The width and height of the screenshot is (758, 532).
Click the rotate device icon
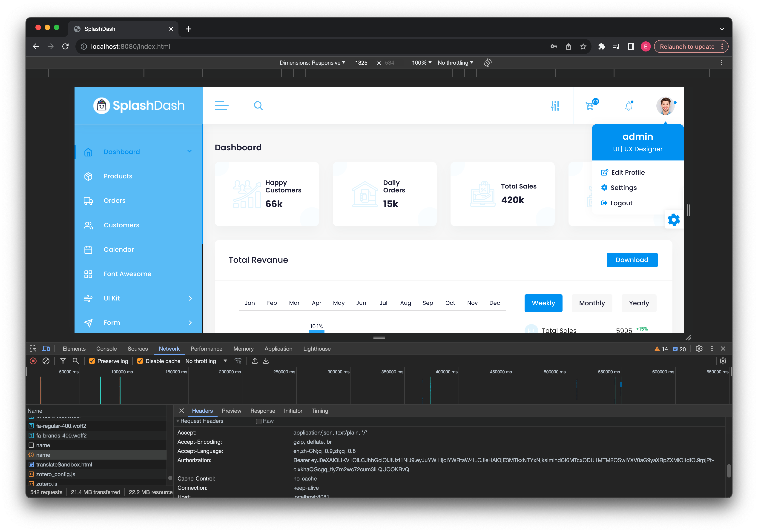488,63
